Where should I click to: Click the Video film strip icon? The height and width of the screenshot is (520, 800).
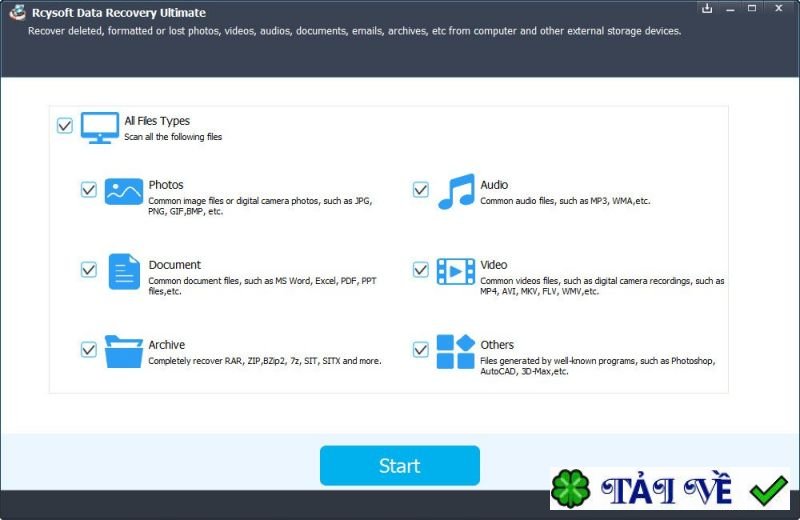pos(456,271)
